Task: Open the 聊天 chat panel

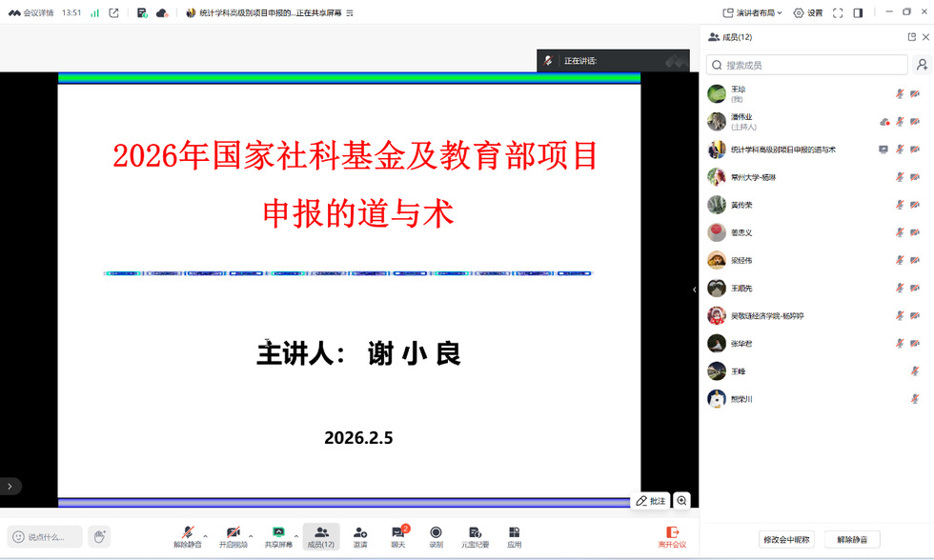Action: [397, 535]
